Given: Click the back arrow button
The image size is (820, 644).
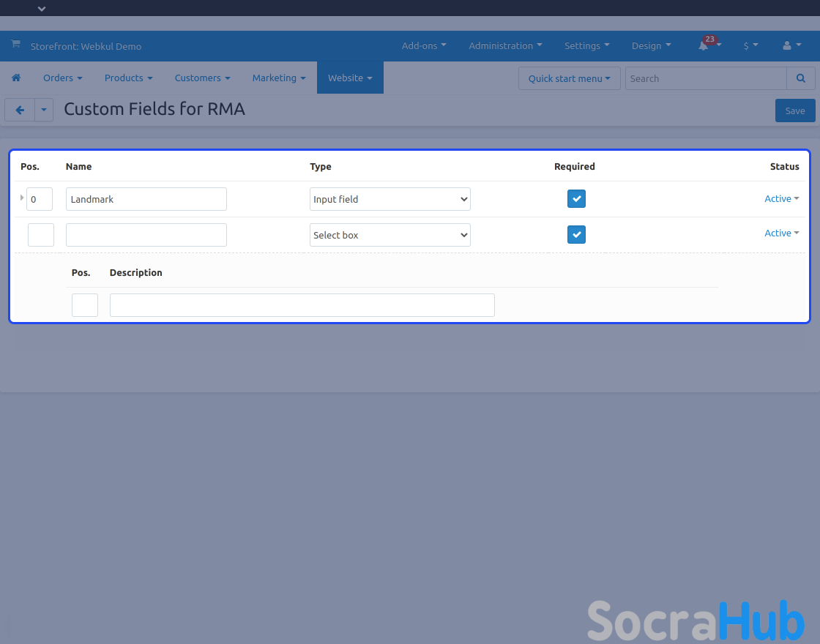Looking at the screenshot, I should click(x=20, y=110).
